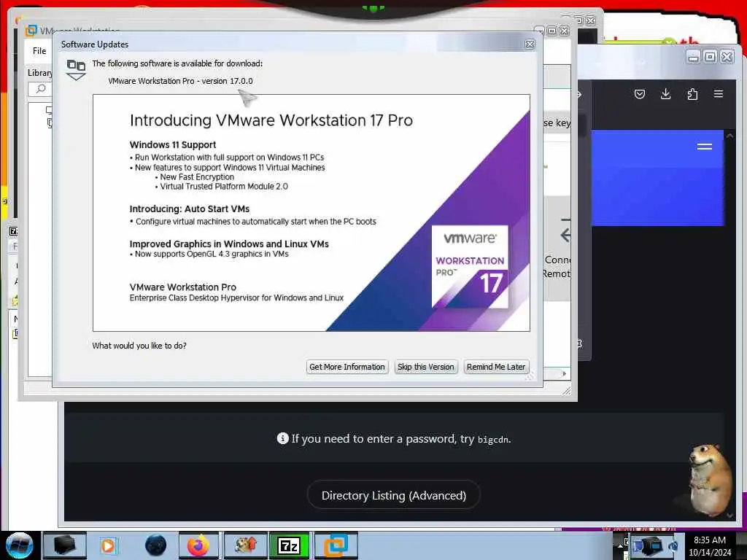
Task: Click the VMware Workstation 17 Pro logo
Action: 470,267
